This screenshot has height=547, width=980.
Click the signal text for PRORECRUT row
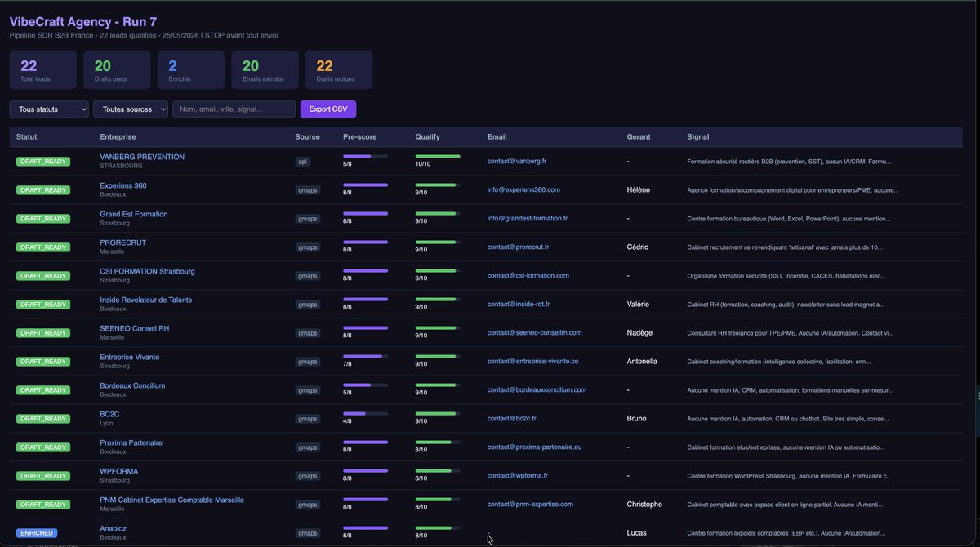click(x=785, y=247)
